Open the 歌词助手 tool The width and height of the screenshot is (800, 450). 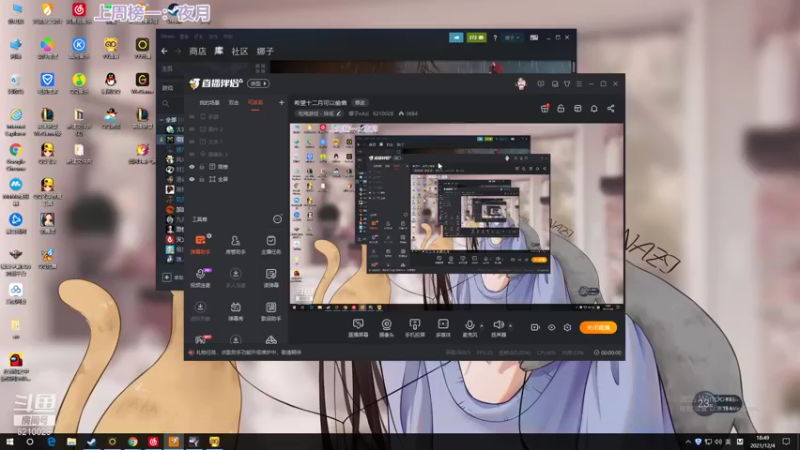tap(271, 311)
